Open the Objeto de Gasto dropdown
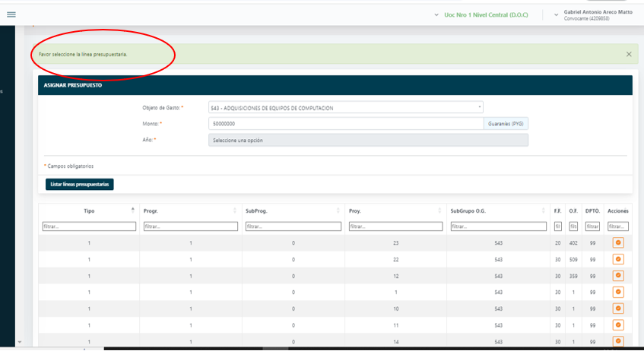This screenshot has width=644, height=351. pyautogui.click(x=345, y=108)
